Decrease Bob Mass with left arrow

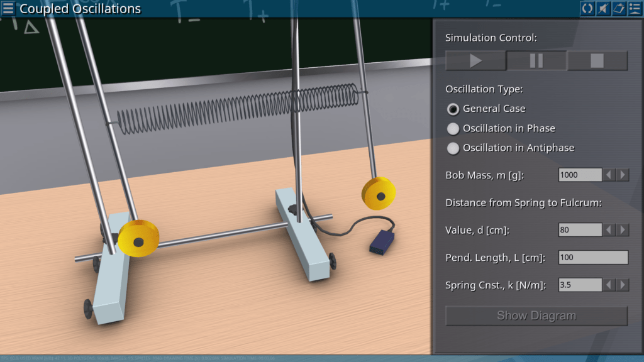609,175
